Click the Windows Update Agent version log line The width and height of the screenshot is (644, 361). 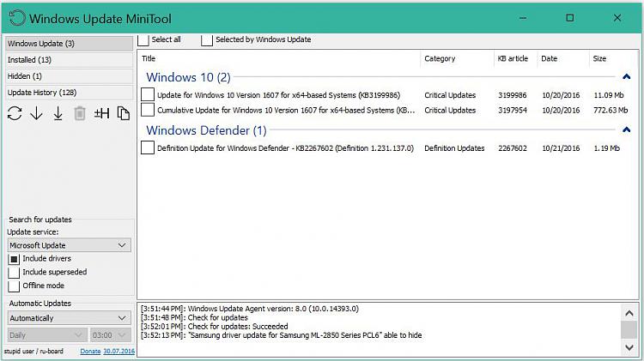pos(250,309)
